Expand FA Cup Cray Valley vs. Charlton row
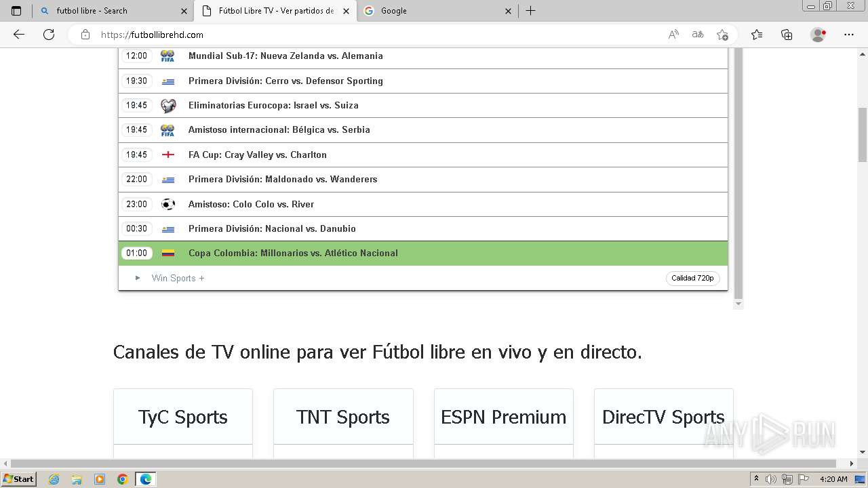This screenshot has width=868, height=488. point(423,155)
